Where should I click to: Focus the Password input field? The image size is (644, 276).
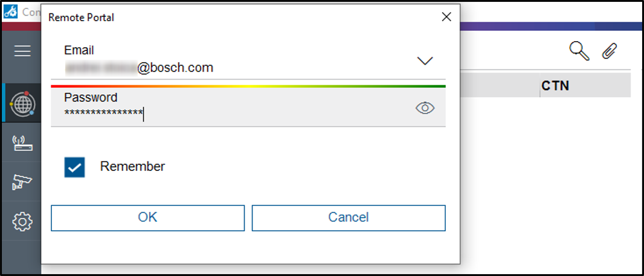230,112
